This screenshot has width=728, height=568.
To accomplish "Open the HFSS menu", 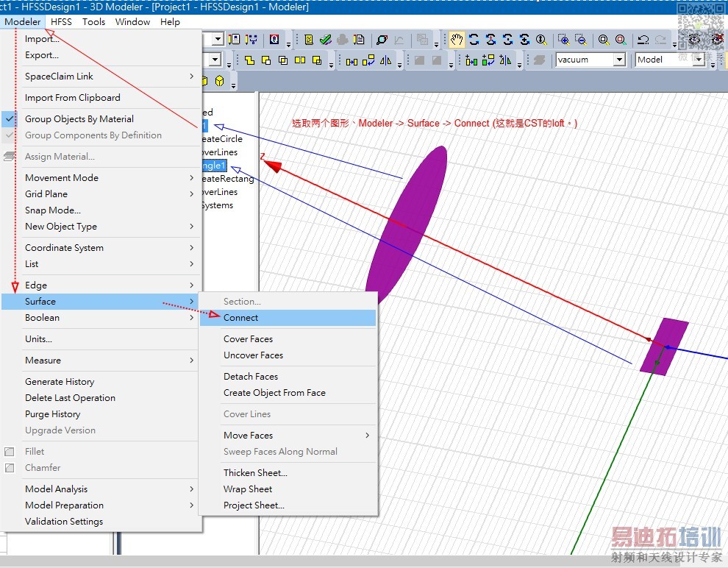I will [x=61, y=21].
